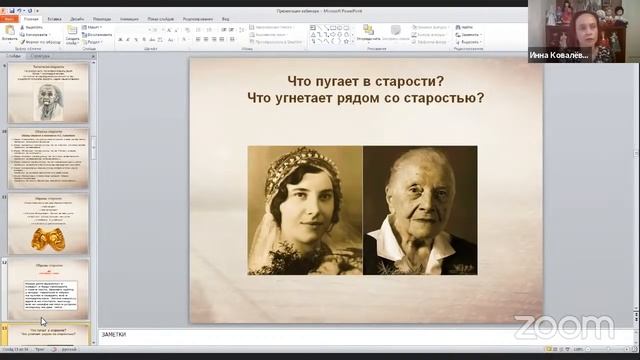The height and width of the screenshot is (360, 640).
Task: Start slideshow from status bar
Action: click(567, 349)
